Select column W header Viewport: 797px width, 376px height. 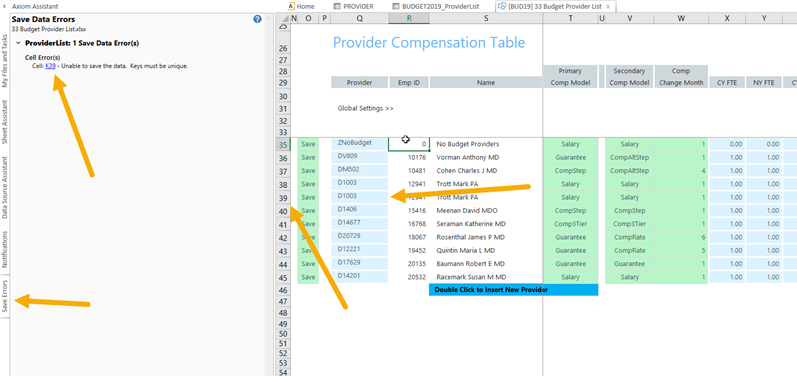coord(681,18)
